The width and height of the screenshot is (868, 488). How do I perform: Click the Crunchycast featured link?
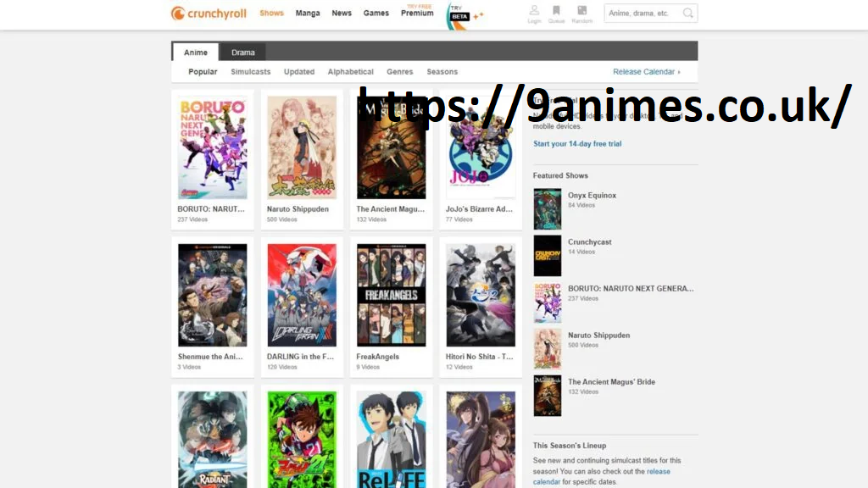(590, 241)
